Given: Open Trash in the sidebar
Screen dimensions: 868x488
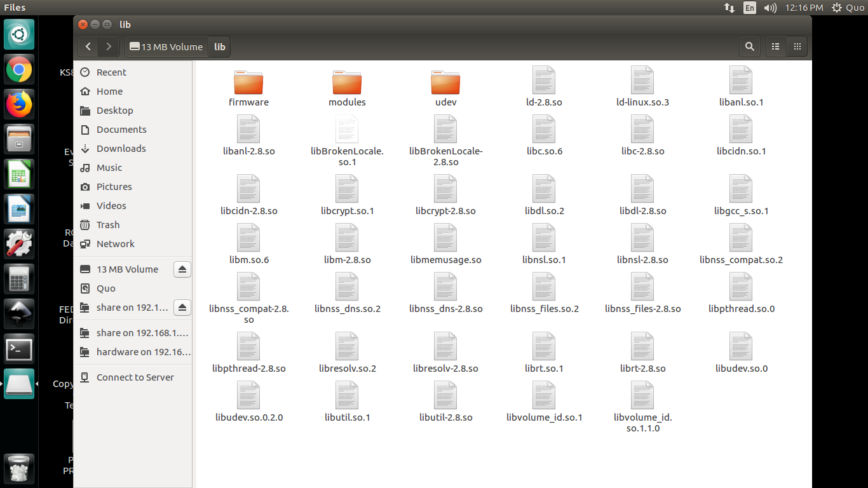Looking at the screenshot, I should (x=108, y=225).
